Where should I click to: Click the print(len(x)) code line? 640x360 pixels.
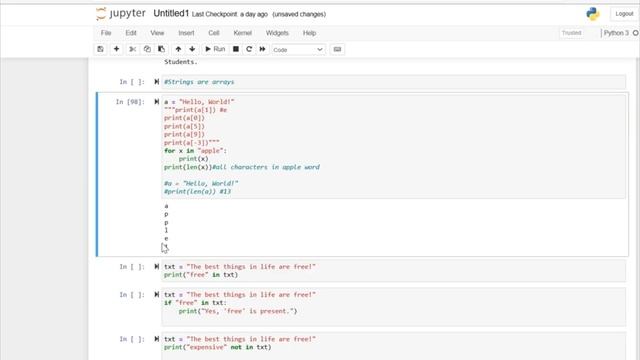(242, 167)
